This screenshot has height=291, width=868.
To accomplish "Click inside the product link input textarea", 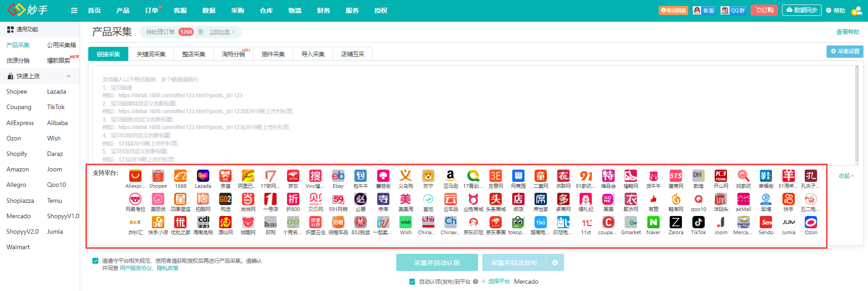I will point(475,115).
